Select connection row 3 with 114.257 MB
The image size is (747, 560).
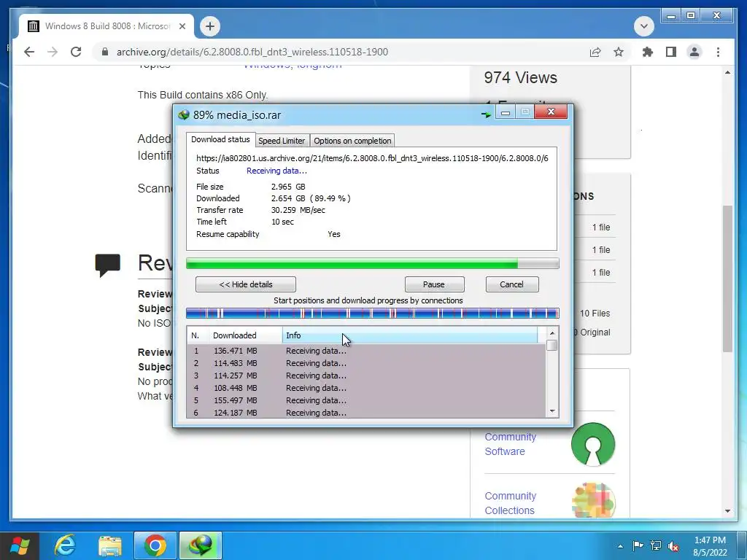point(366,376)
